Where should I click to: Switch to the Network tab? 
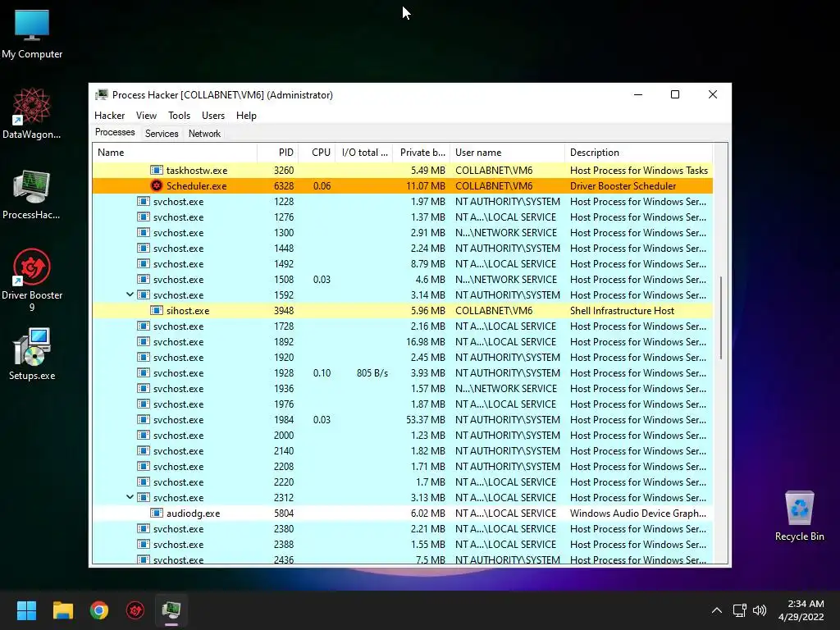pos(204,134)
